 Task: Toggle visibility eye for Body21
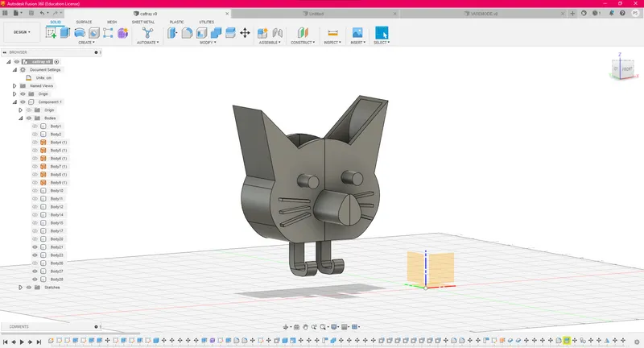tap(35, 247)
